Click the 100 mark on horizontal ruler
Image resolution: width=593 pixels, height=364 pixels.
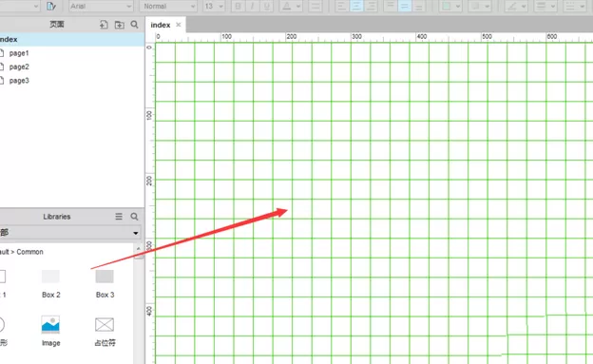click(x=226, y=37)
